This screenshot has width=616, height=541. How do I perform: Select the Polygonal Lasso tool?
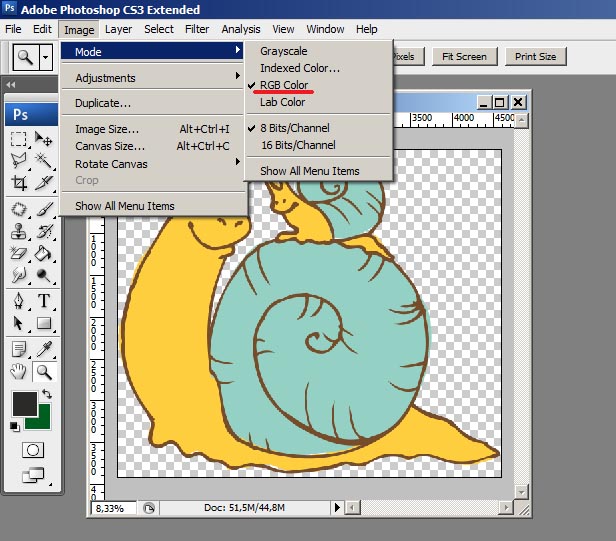pyautogui.click(x=18, y=160)
